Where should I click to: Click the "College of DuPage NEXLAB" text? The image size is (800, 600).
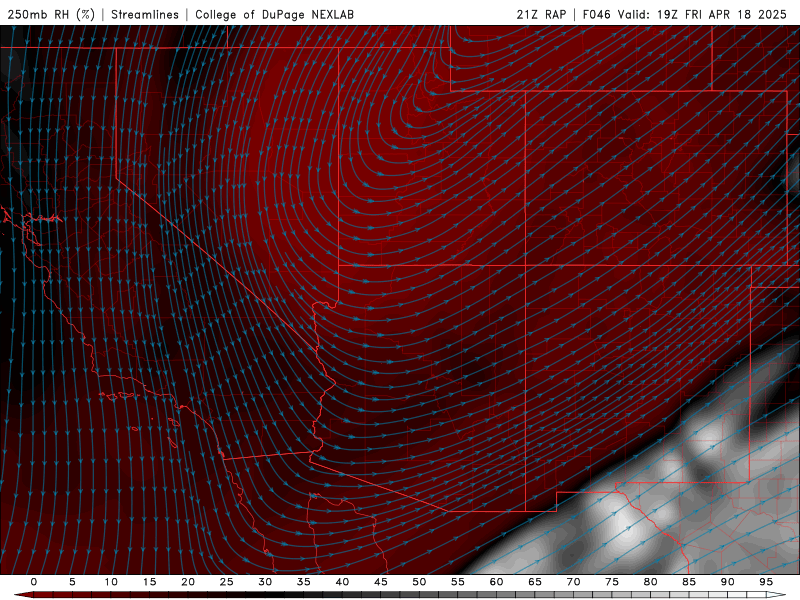[x=274, y=14]
